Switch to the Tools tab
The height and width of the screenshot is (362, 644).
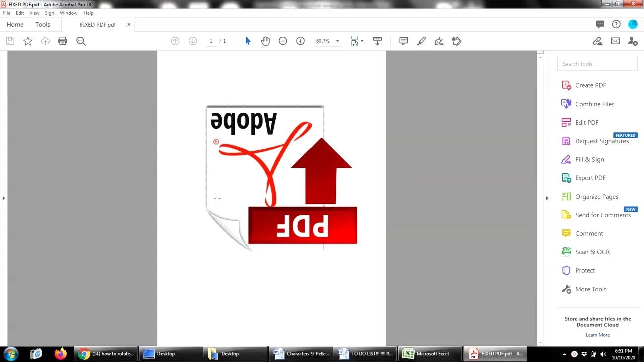point(43,24)
